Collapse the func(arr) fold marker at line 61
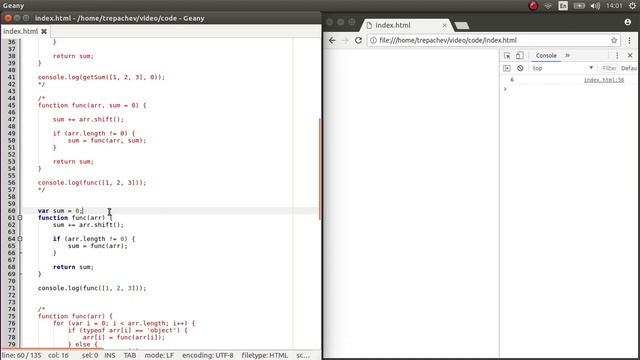640x360 pixels. click(20, 218)
